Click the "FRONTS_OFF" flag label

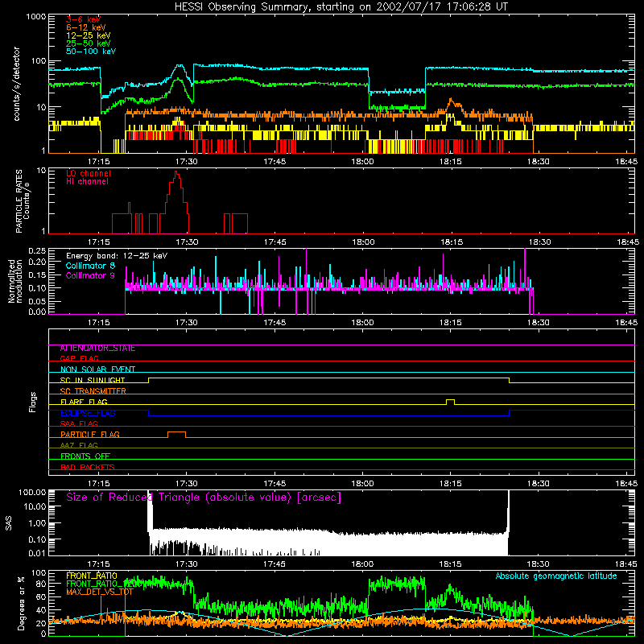[85, 456]
